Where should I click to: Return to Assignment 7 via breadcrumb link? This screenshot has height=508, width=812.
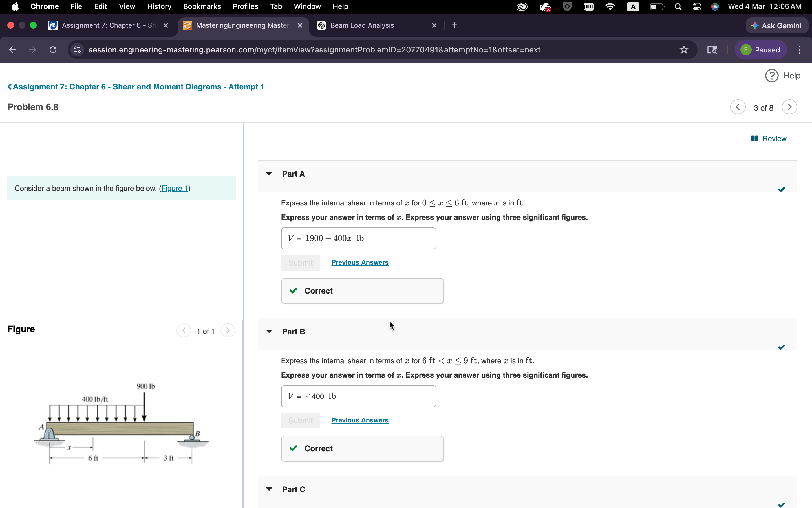[x=136, y=87]
